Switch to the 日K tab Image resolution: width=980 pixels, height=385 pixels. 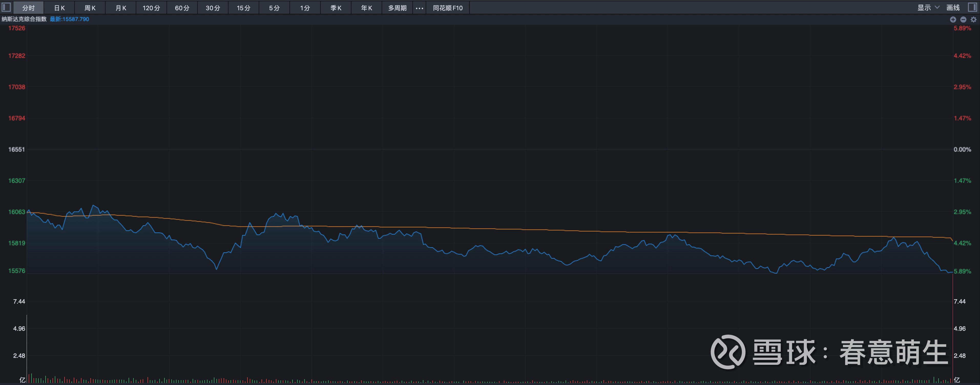(59, 8)
